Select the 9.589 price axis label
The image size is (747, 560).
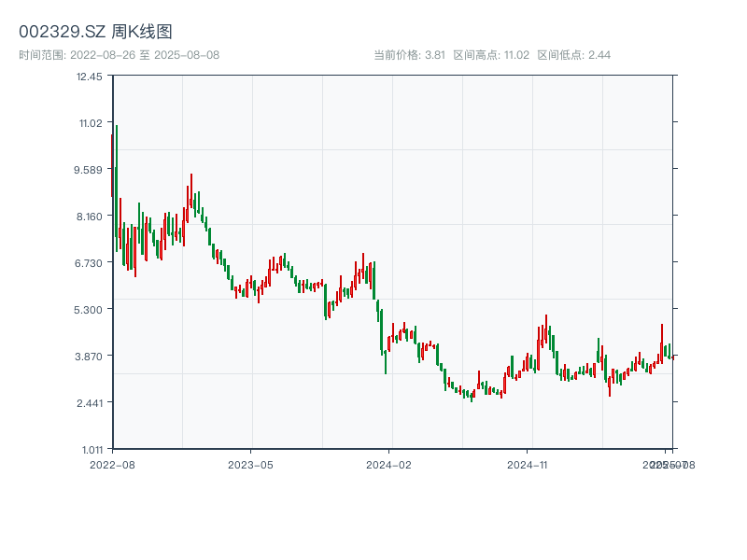89,169
